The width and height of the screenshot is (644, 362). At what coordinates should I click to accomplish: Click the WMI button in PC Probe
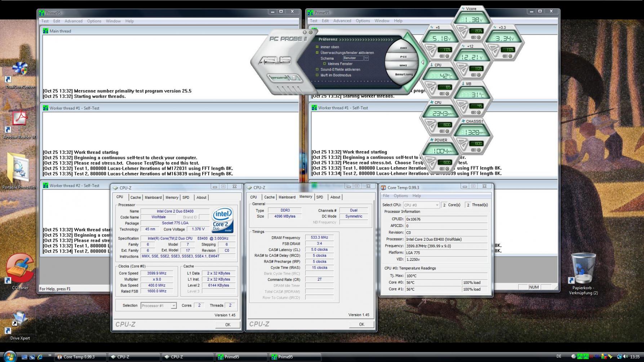pos(403,66)
